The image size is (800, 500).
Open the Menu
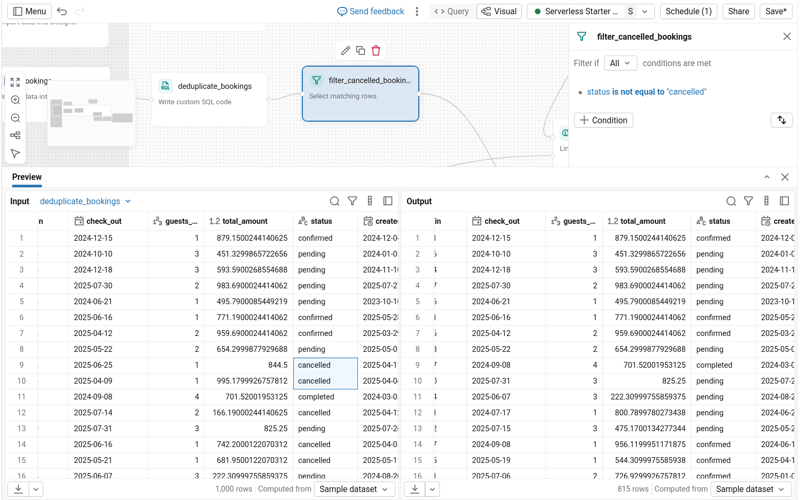coord(29,12)
